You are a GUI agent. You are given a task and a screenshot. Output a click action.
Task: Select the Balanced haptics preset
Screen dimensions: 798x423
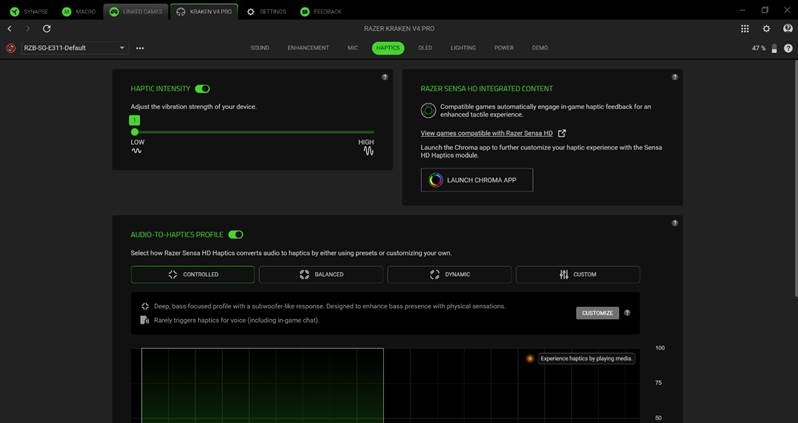coord(321,274)
